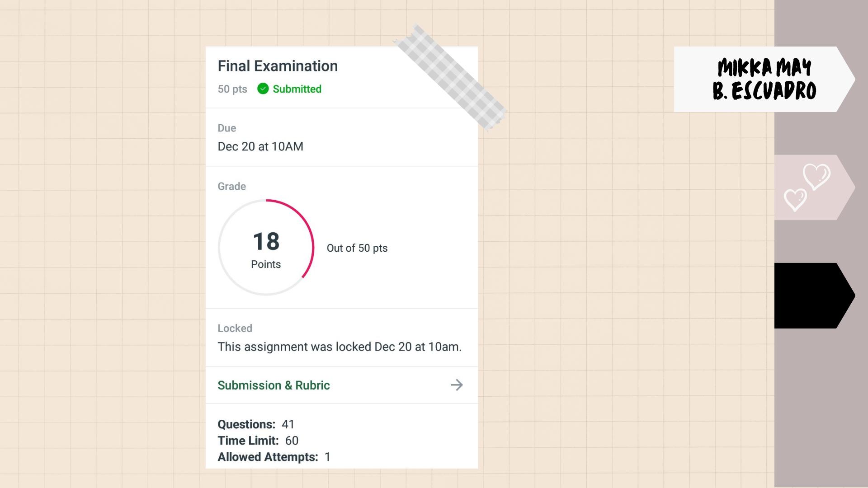Open the Submission & Rubric link
The image size is (868, 488).
tap(274, 385)
